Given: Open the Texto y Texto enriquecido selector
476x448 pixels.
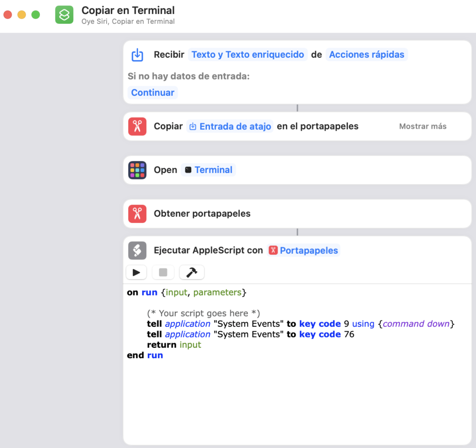Looking at the screenshot, I should point(248,55).
